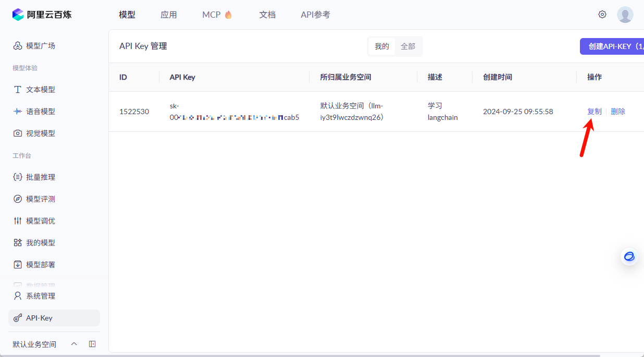The image size is (644, 357).
Task: Click the ID cell 1522530
Action: [134, 112]
